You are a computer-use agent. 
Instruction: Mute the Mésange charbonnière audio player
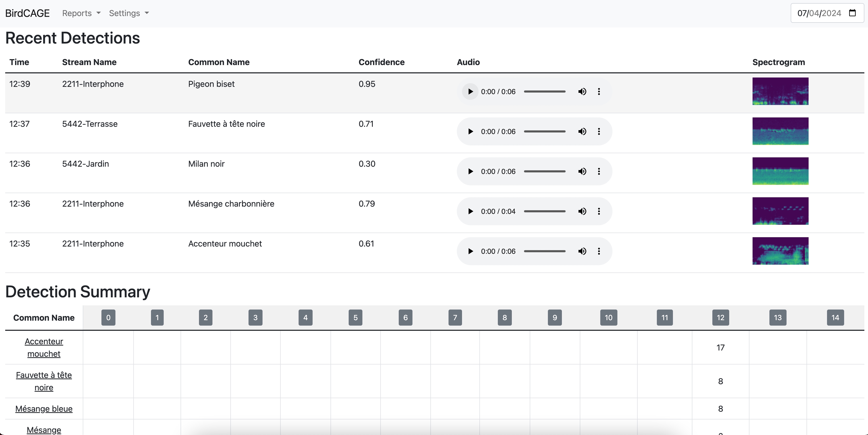(582, 211)
